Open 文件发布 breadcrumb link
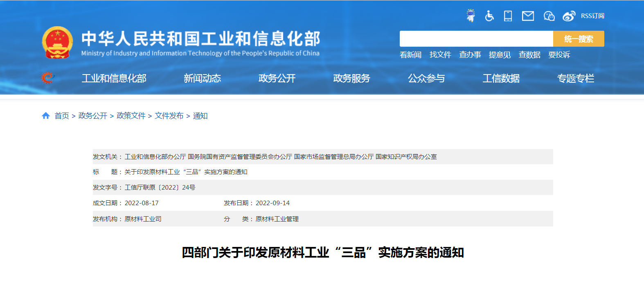 click(169, 116)
